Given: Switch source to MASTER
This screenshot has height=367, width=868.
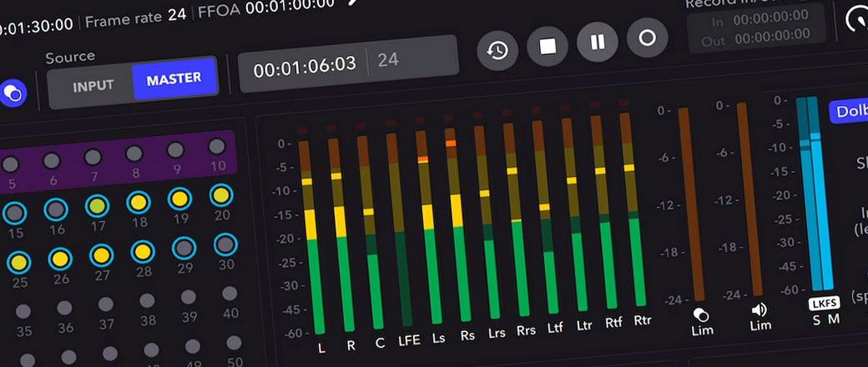Looking at the screenshot, I should tap(174, 78).
